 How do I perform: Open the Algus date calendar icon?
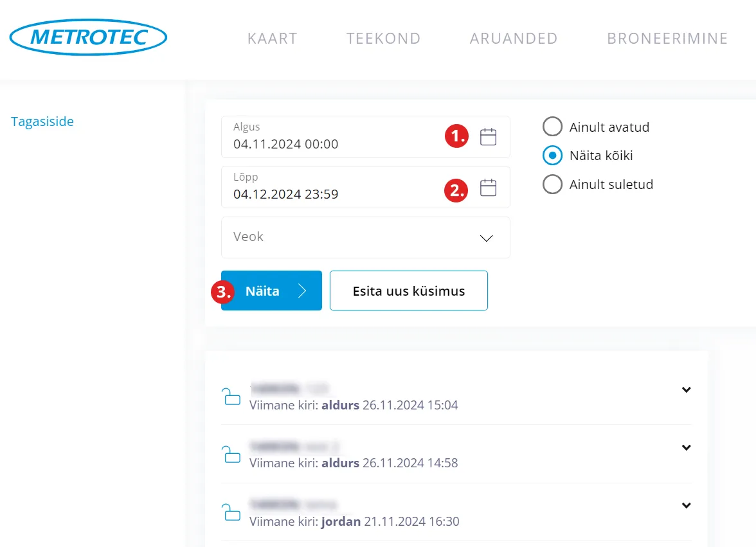[x=489, y=137]
